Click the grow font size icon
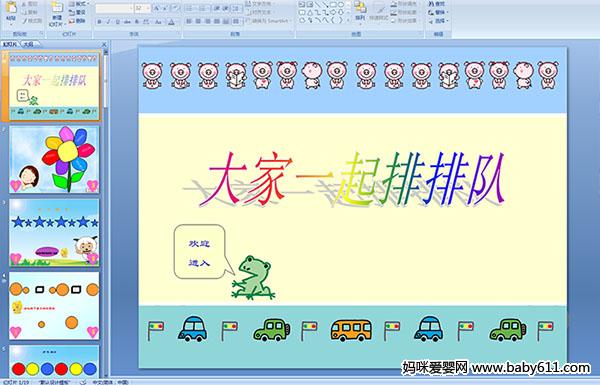 pos(157,8)
